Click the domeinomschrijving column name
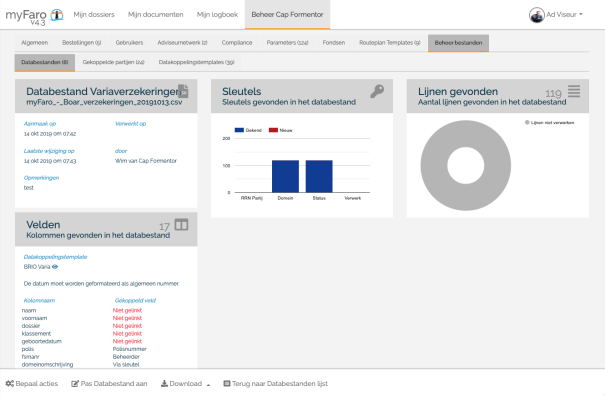 tap(47, 364)
